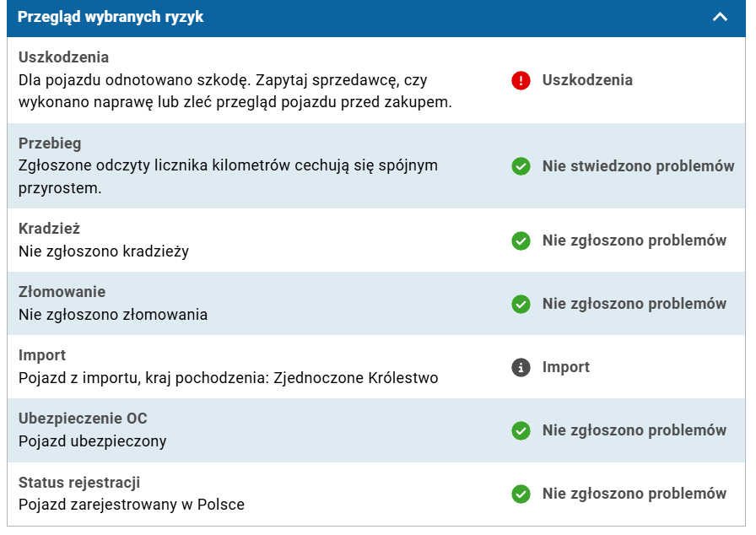Click the dark info icon next to Import
Viewport: 756px width, 535px height.
(521, 367)
